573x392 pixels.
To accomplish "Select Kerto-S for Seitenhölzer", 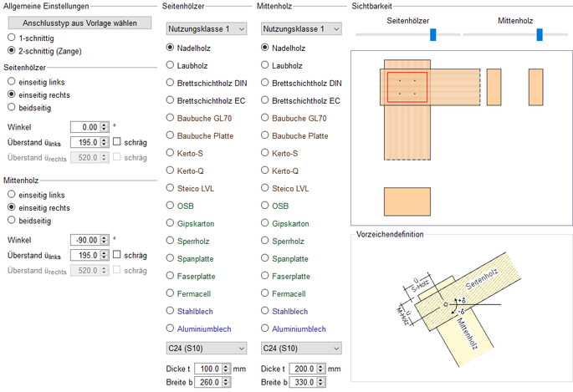I will point(171,153).
